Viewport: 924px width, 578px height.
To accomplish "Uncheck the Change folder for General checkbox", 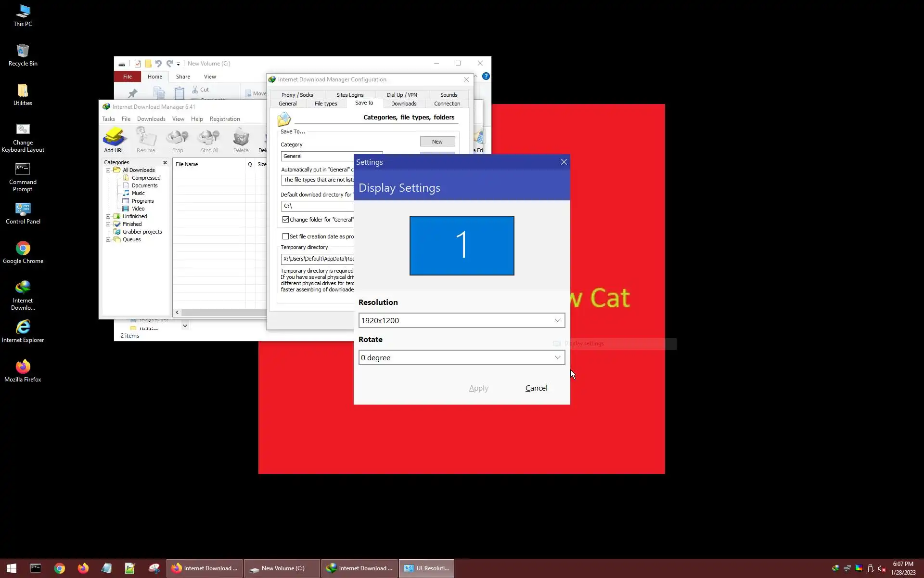I will click(285, 220).
